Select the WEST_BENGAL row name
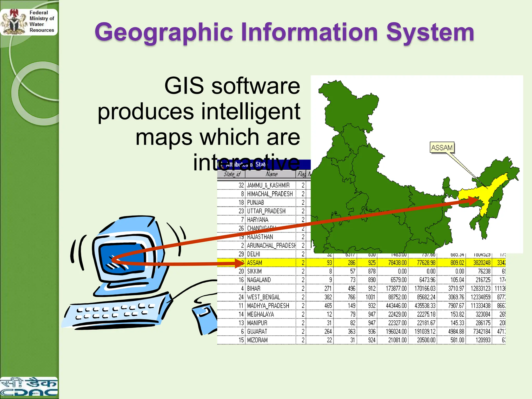This screenshot has height=399, width=532. point(263,297)
